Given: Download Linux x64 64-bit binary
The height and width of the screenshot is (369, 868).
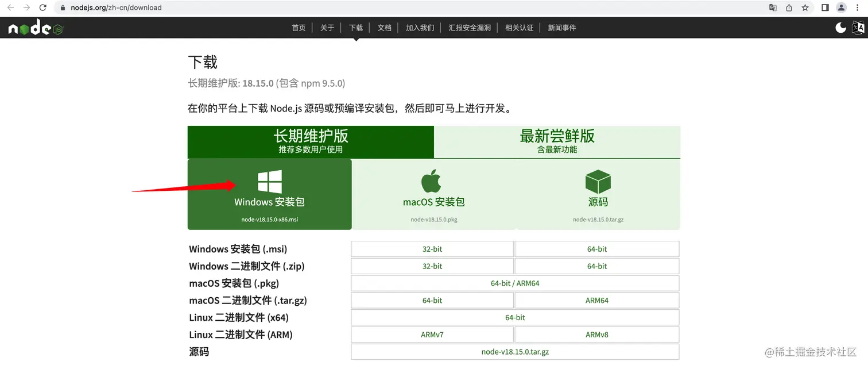Looking at the screenshot, I should pyautogui.click(x=515, y=317).
